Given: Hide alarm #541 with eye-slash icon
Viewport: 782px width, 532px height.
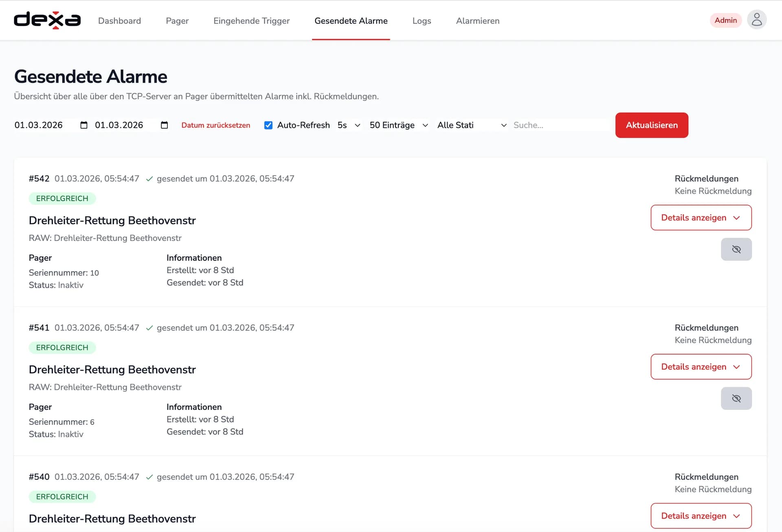Looking at the screenshot, I should tap(736, 398).
